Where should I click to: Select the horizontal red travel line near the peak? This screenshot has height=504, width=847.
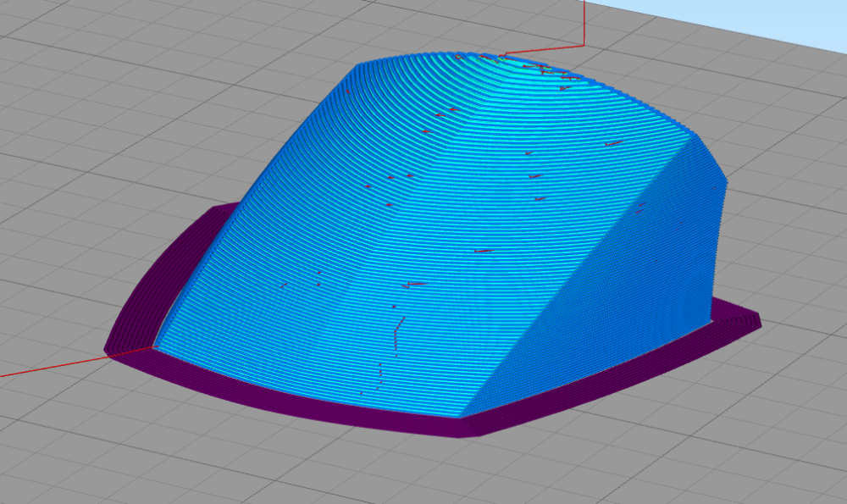pos(542,50)
